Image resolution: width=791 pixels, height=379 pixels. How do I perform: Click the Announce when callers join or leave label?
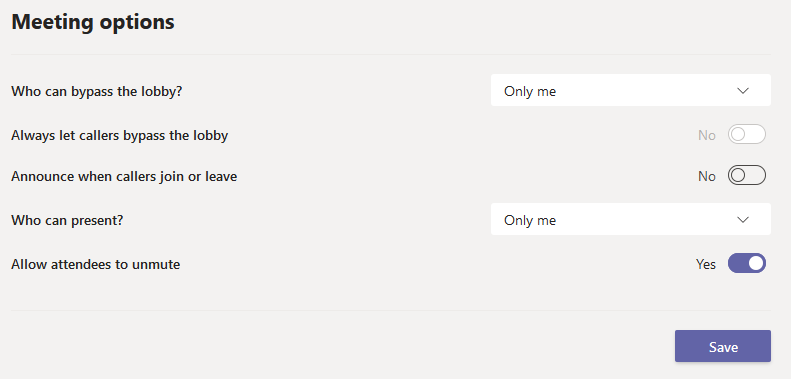(124, 177)
